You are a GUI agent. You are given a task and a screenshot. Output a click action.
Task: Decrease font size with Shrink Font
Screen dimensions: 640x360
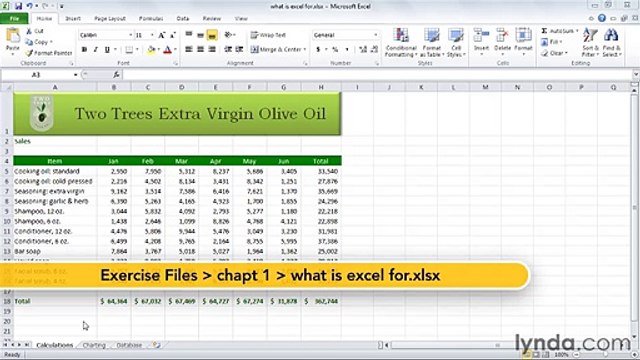coord(173,36)
